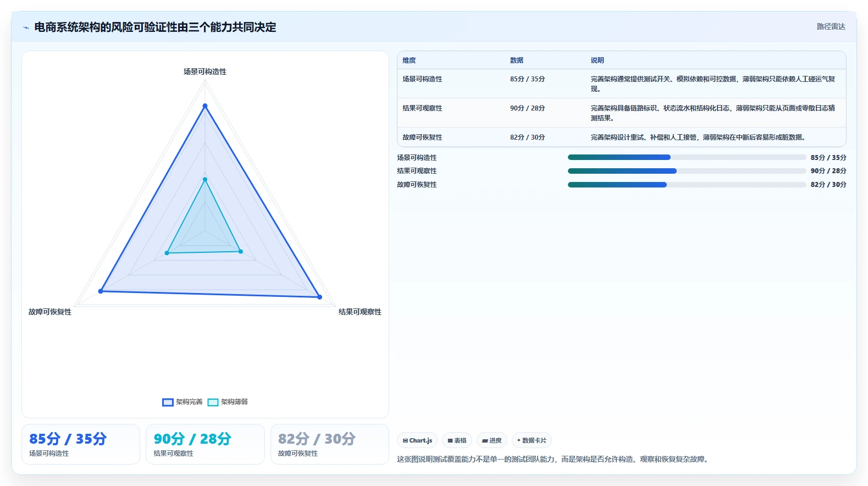Click the 82分 / 30分 value beside the progress bar

pos(828,185)
